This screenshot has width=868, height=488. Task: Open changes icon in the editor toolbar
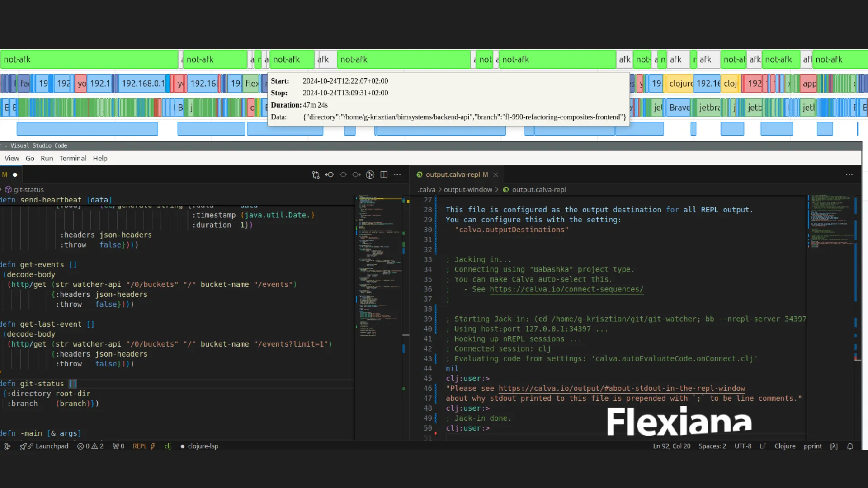coord(316,175)
